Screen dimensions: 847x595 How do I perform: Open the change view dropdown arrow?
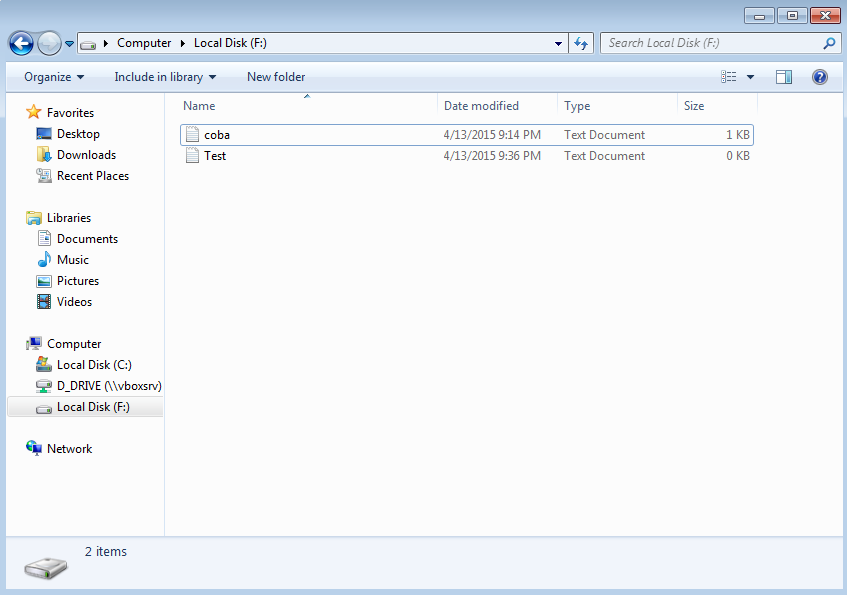pos(749,76)
